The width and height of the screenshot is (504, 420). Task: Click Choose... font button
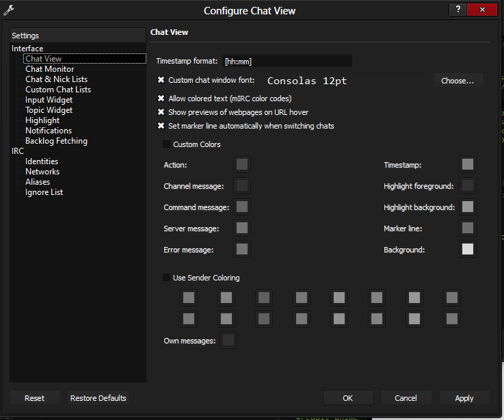pyautogui.click(x=457, y=81)
